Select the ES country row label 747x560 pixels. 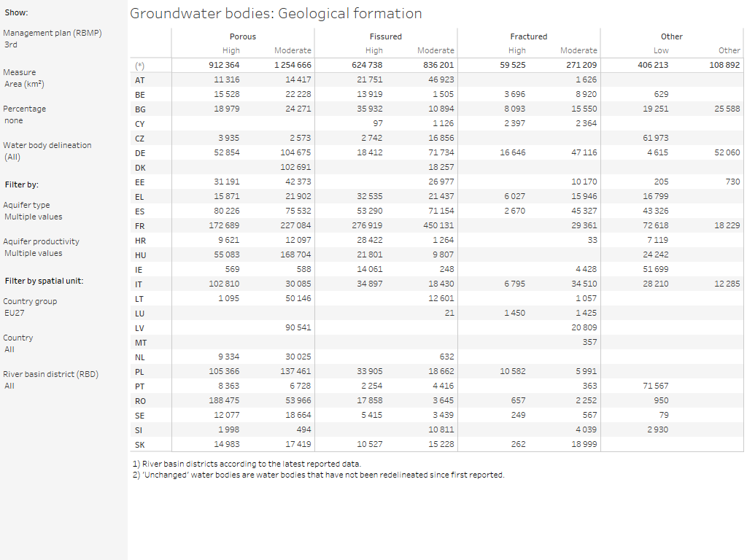[x=139, y=211]
